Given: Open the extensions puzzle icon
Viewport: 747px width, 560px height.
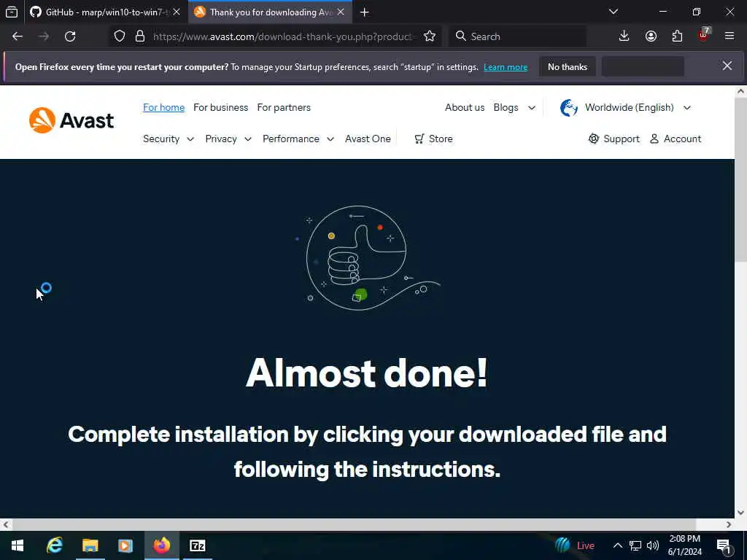Looking at the screenshot, I should tap(677, 36).
